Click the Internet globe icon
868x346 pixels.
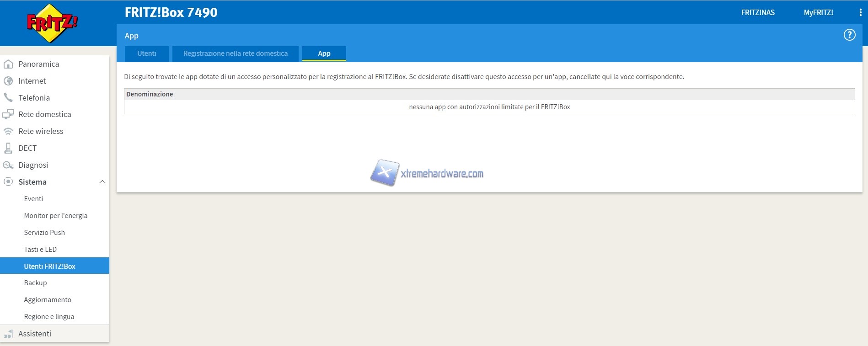tap(8, 81)
